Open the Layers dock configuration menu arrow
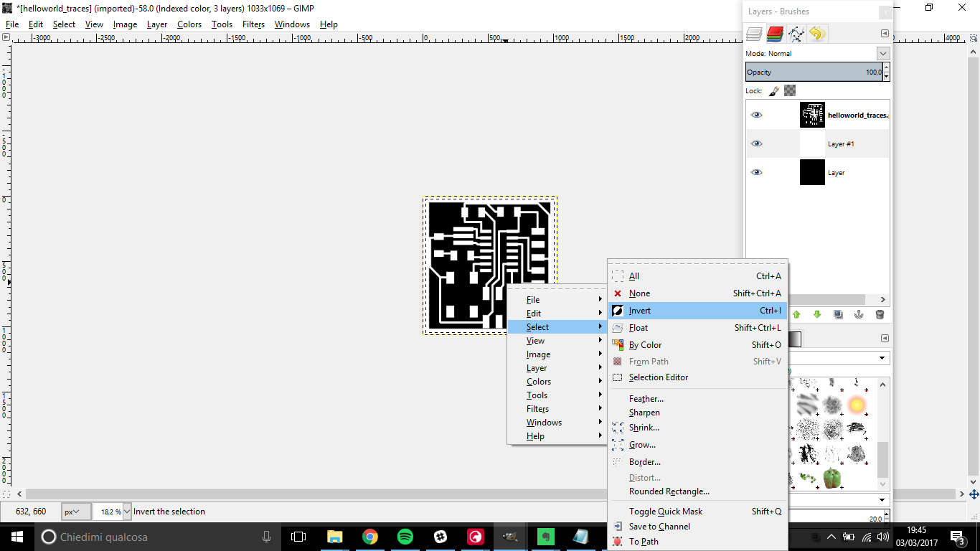Screen dimensions: 980x551 pos(885,33)
